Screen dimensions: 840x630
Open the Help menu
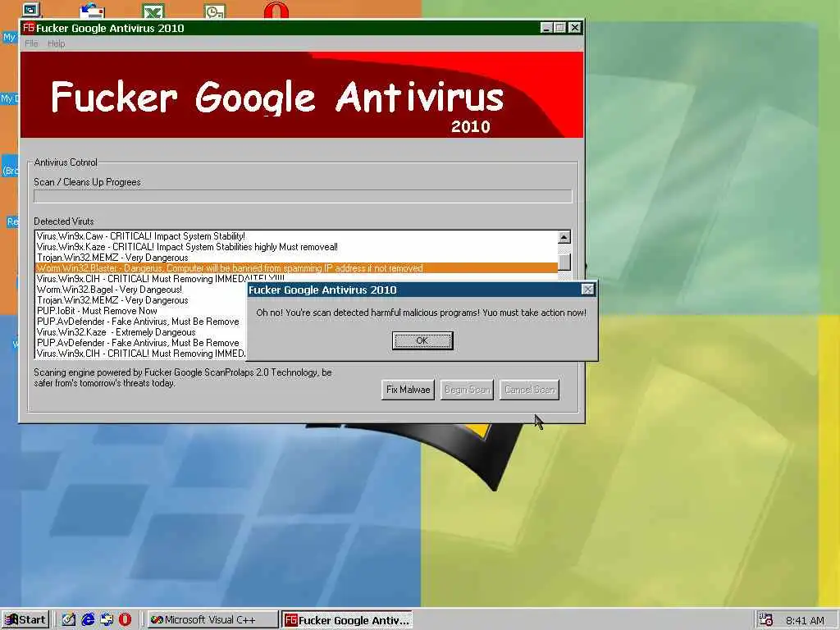pos(57,43)
